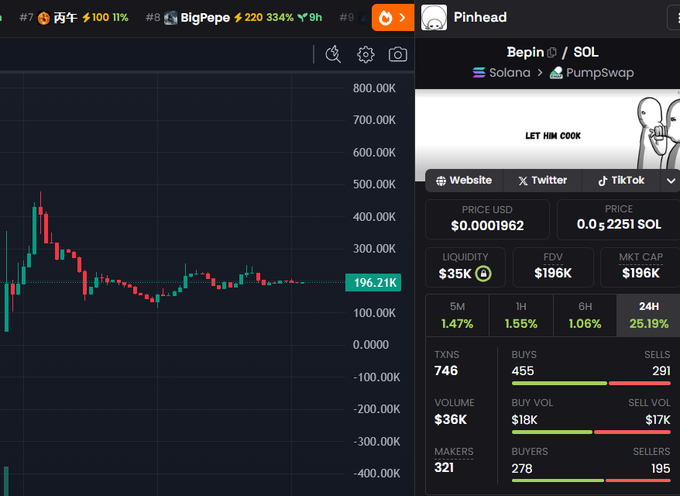Click the Pinhead token avatar
The width and height of the screenshot is (680, 496).
tap(433, 18)
